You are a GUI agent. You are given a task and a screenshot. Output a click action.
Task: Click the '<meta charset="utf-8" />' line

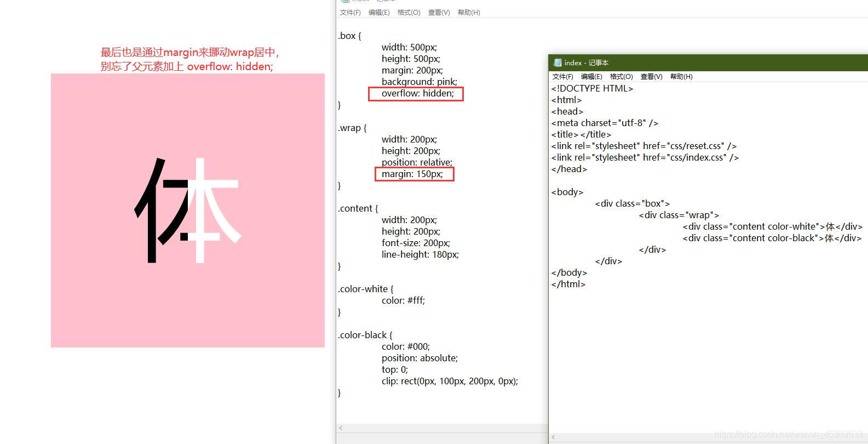pyautogui.click(x=605, y=123)
